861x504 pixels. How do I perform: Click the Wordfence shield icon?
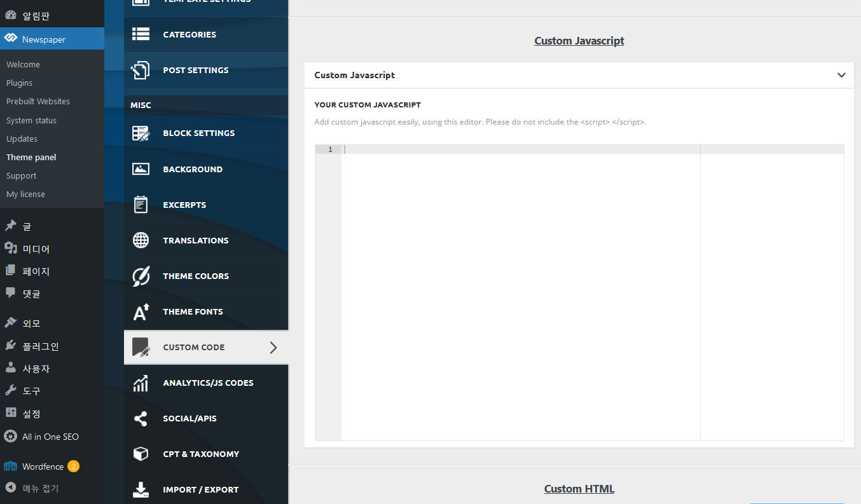pyautogui.click(x=11, y=467)
